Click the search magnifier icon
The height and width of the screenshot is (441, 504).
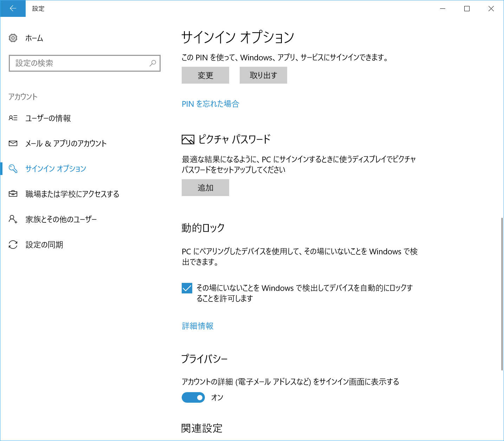(153, 63)
